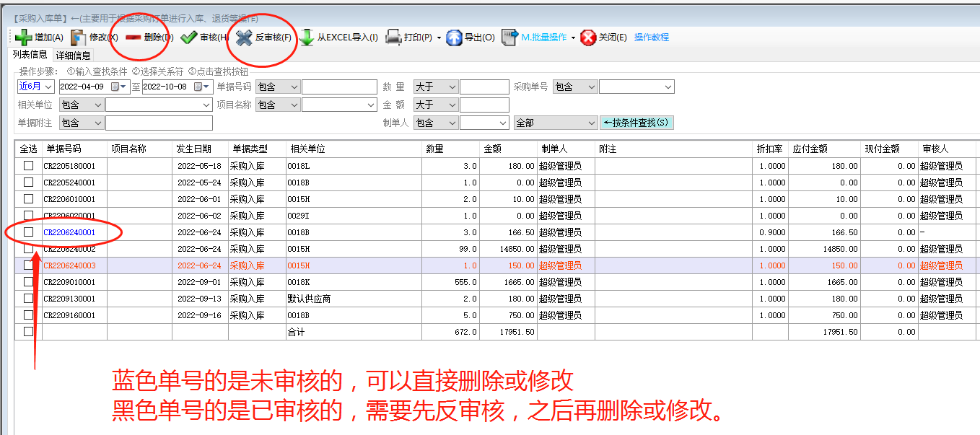Tick the checkbox for order CR2206240001
Screen dimensions: 980x435
[27, 233]
